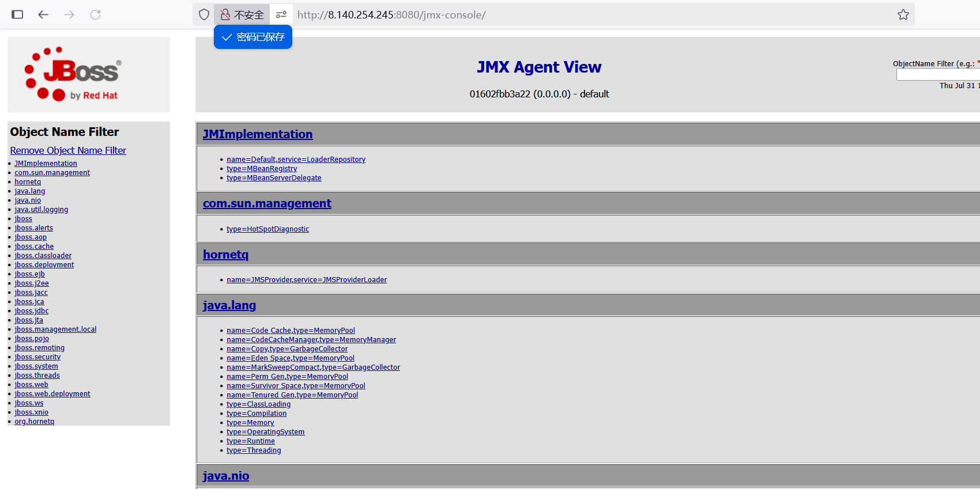Open name=CodeCacheManager,type=MemoryManager link
980x489 pixels.
[311, 340]
